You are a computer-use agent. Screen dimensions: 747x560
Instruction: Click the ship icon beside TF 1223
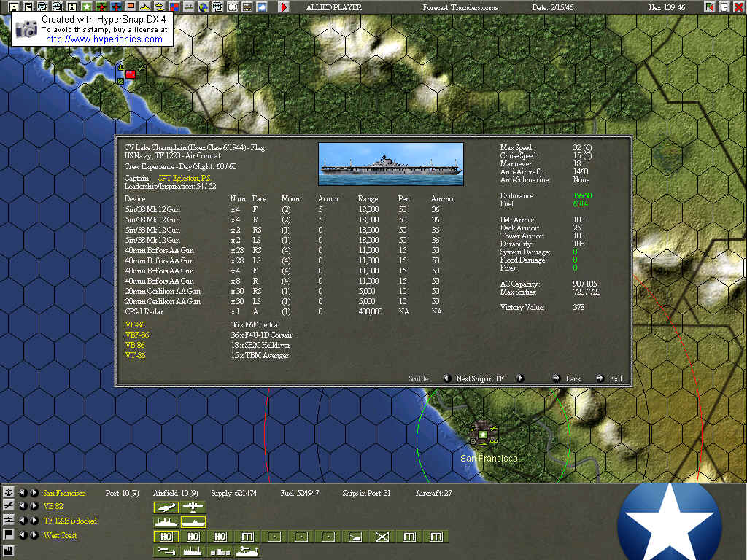click(8, 520)
